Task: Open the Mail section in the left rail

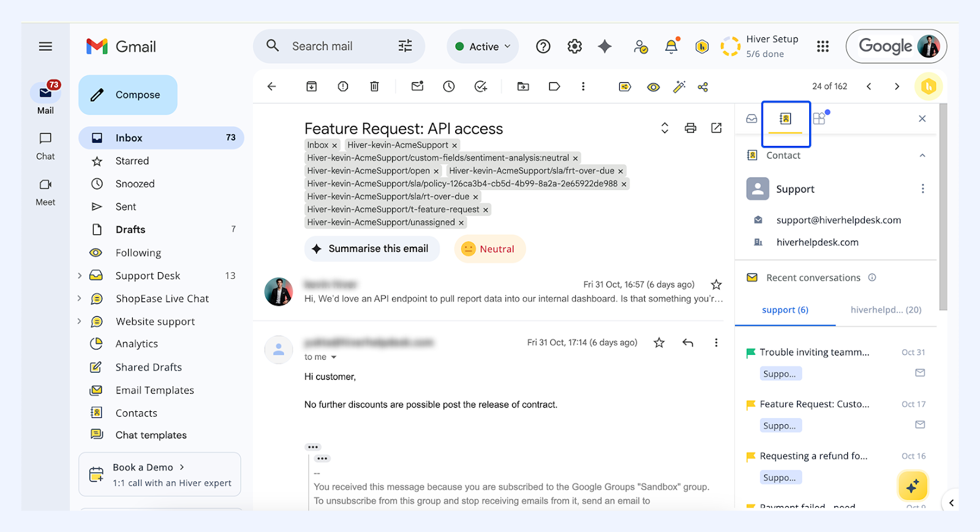Action: [x=45, y=98]
